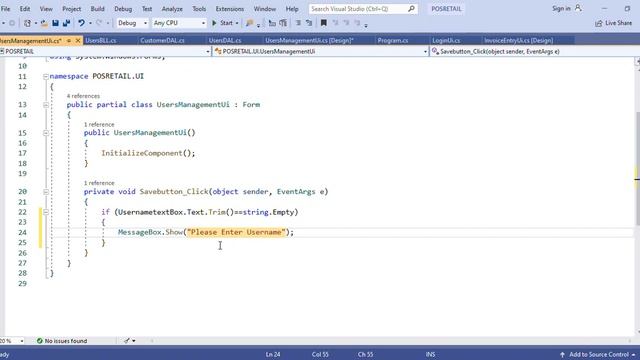Collapse the namespace POSRETAIL.UI block
The image size is (640, 360).
[46, 76]
